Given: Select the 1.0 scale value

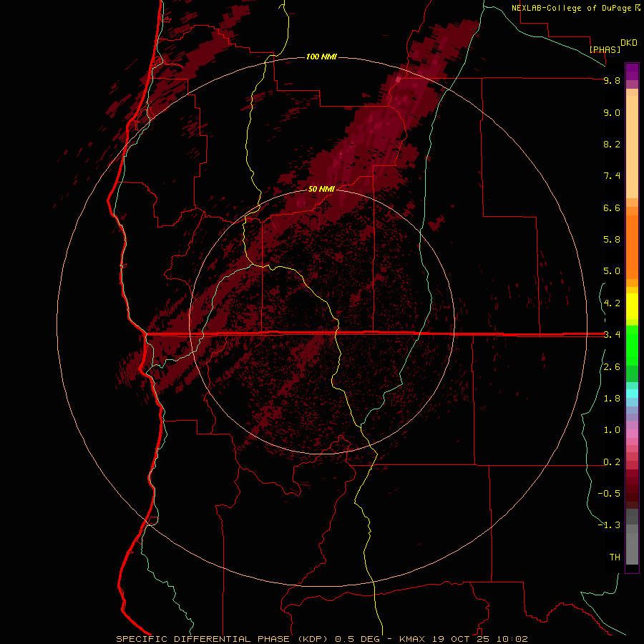Looking at the screenshot, I should [x=612, y=430].
